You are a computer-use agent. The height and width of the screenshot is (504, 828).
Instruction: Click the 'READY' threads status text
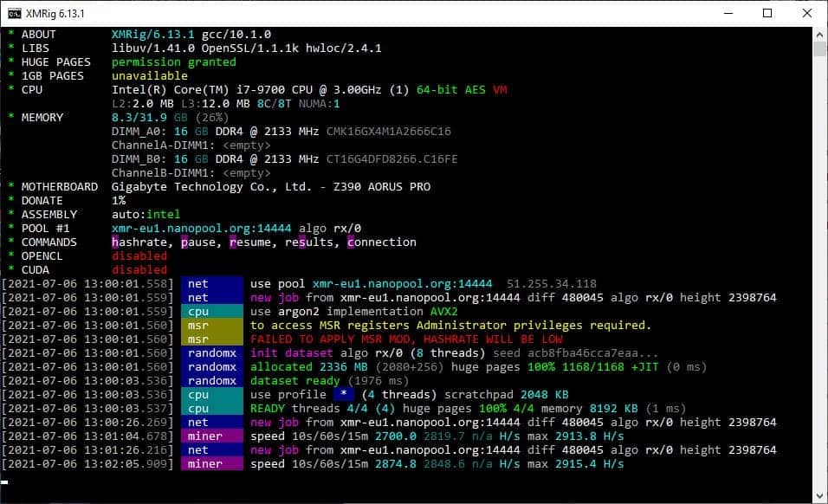click(x=268, y=409)
